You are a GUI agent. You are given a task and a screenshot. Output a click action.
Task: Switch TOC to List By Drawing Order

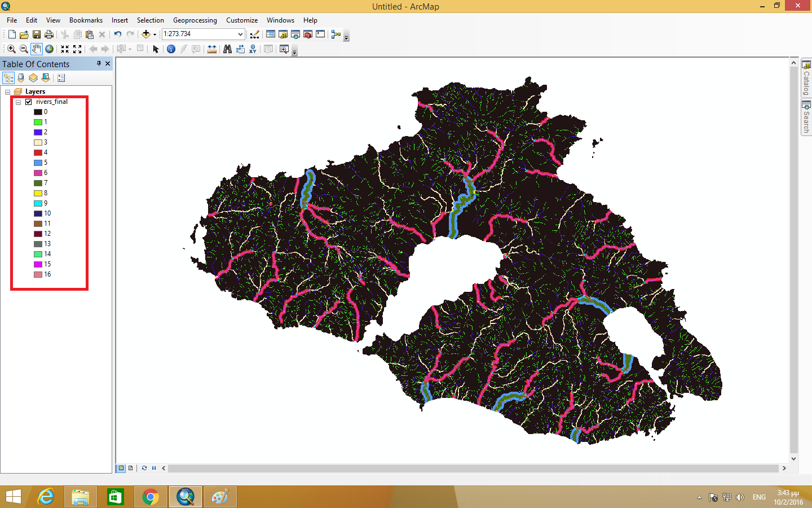8,78
